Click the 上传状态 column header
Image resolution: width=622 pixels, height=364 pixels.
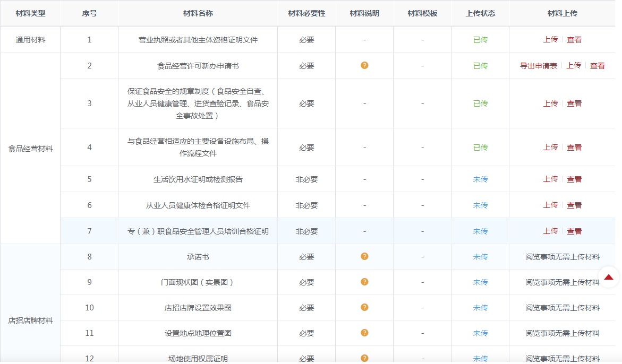click(x=480, y=13)
